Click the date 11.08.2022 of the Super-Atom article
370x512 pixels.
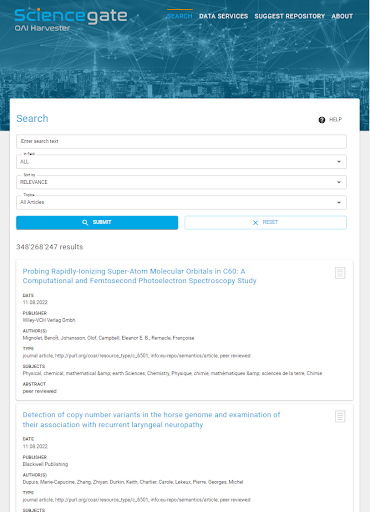[35, 302]
